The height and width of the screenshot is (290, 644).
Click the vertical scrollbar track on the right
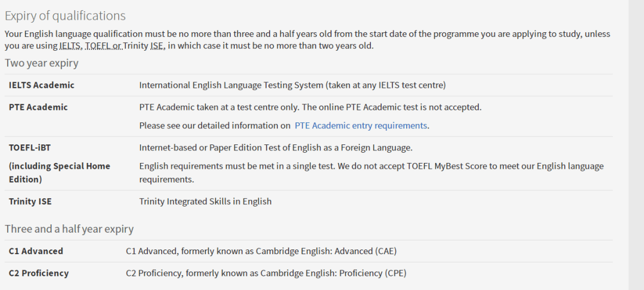coord(636,145)
